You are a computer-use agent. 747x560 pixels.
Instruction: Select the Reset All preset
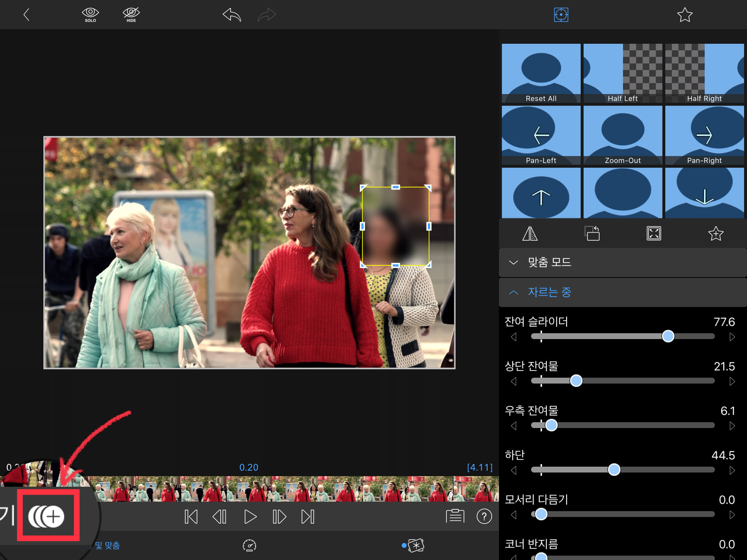tap(541, 73)
